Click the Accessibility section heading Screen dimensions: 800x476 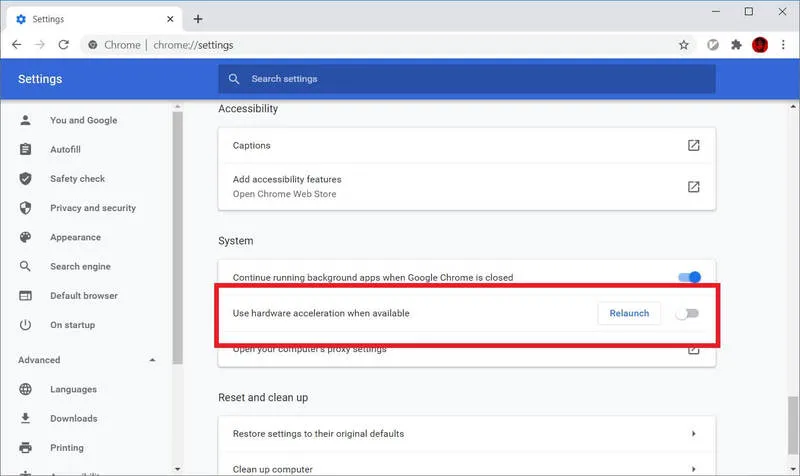point(248,109)
